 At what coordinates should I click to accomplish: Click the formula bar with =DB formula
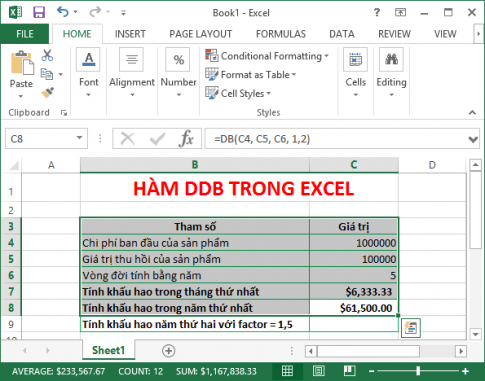(335, 138)
